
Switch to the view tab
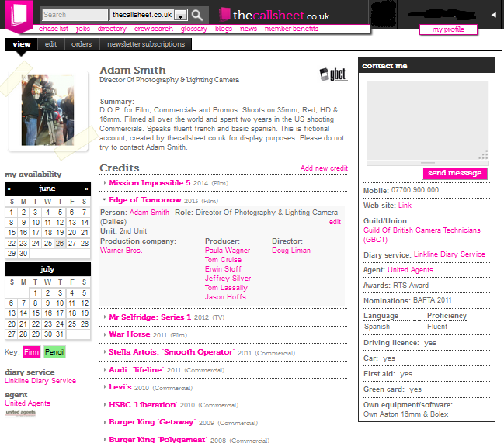click(x=21, y=44)
